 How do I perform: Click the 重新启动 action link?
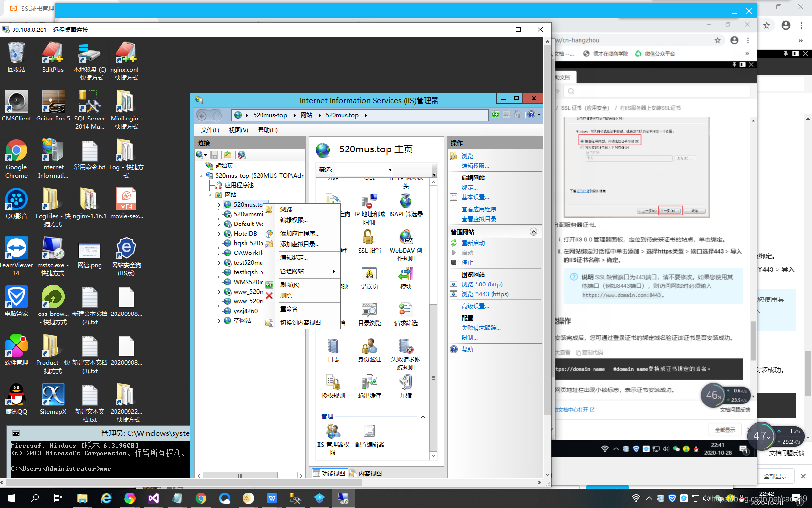[x=473, y=243]
